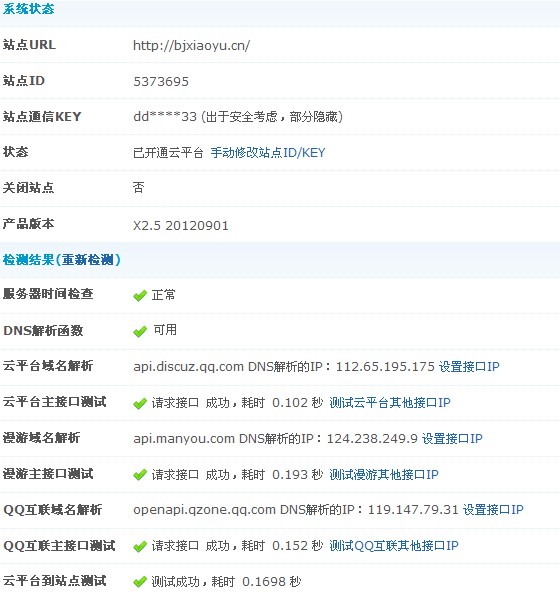Open 设置接口IP for openapi.qzone.qq.com
Viewport: 560px width, 596px height.
493,510
